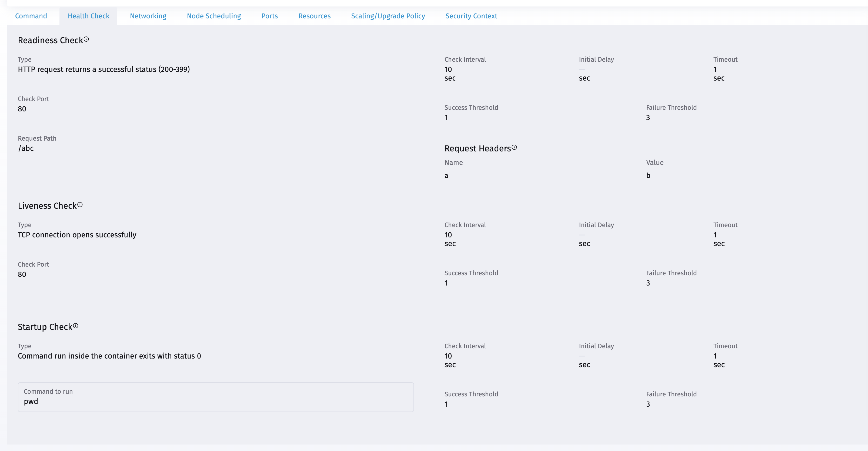Click the header value b

pos(649,175)
